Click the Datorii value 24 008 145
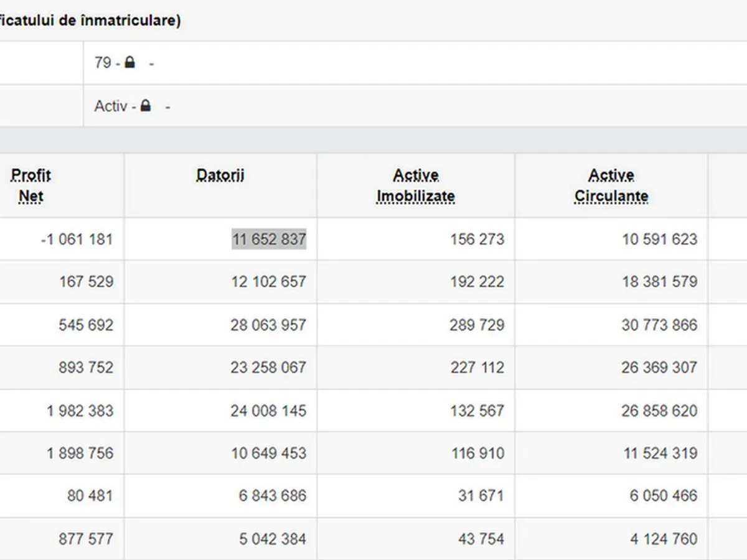 tap(268, 411)
